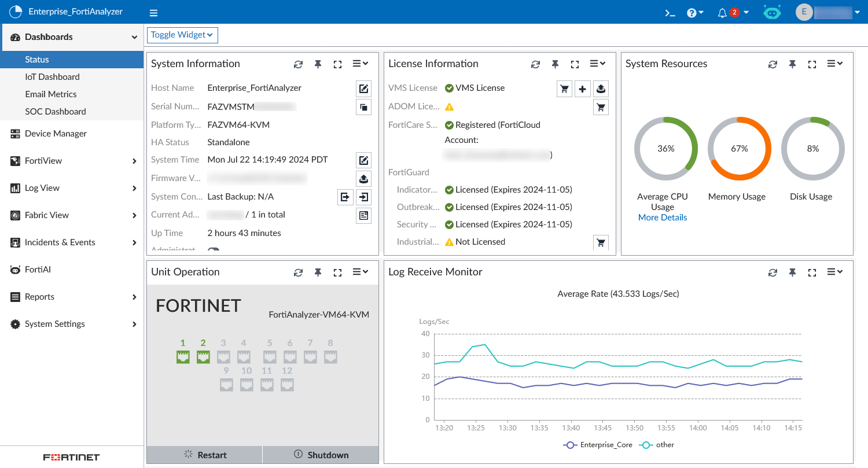Click the Restart button in Unit Operation
Viewport: 868px width, 468px height.
204,455
